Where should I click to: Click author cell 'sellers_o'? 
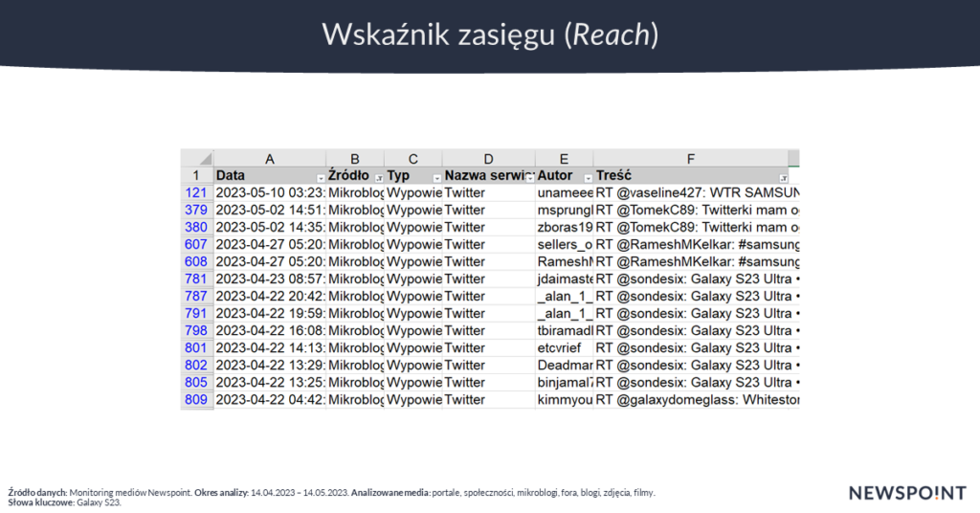(565, 244)
